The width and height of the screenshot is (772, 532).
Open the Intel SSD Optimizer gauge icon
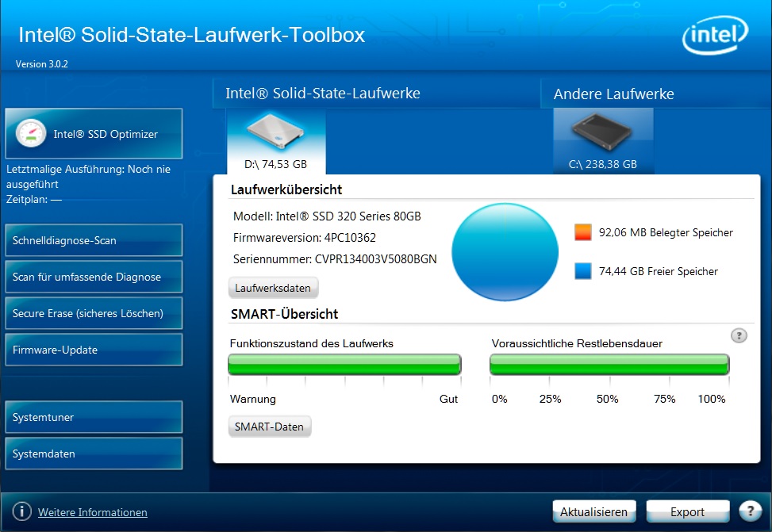[x=30, y=133]
